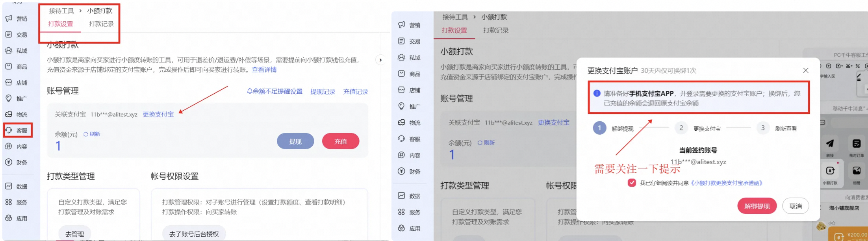
Task: Click 交易 icon in right screenshot sidebar
Action: [x=401, y=41]
